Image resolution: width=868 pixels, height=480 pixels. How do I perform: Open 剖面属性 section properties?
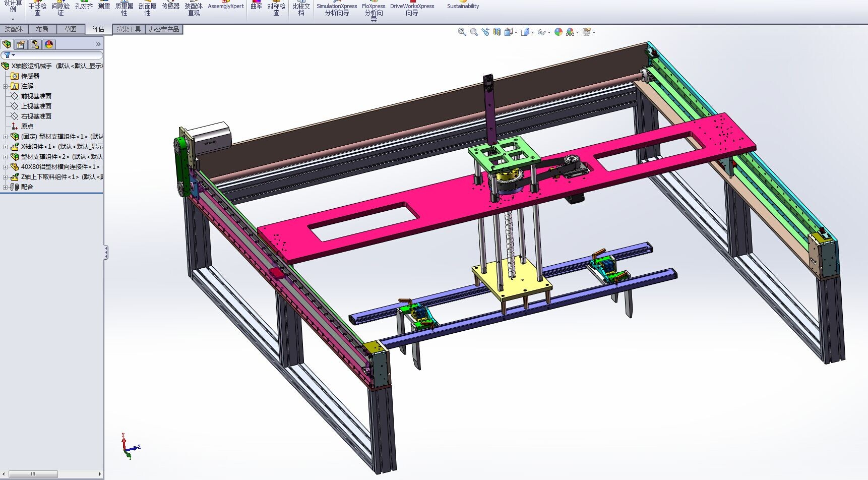[148, 8]
